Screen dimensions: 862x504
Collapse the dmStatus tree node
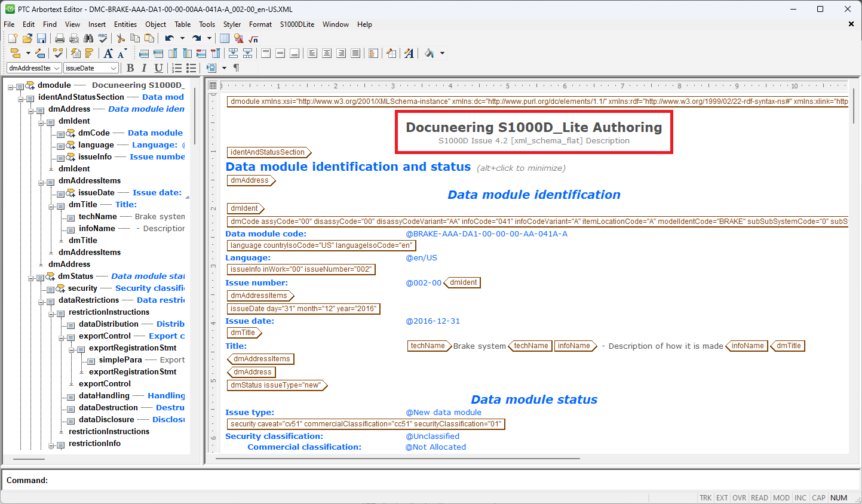pos(31,278)
